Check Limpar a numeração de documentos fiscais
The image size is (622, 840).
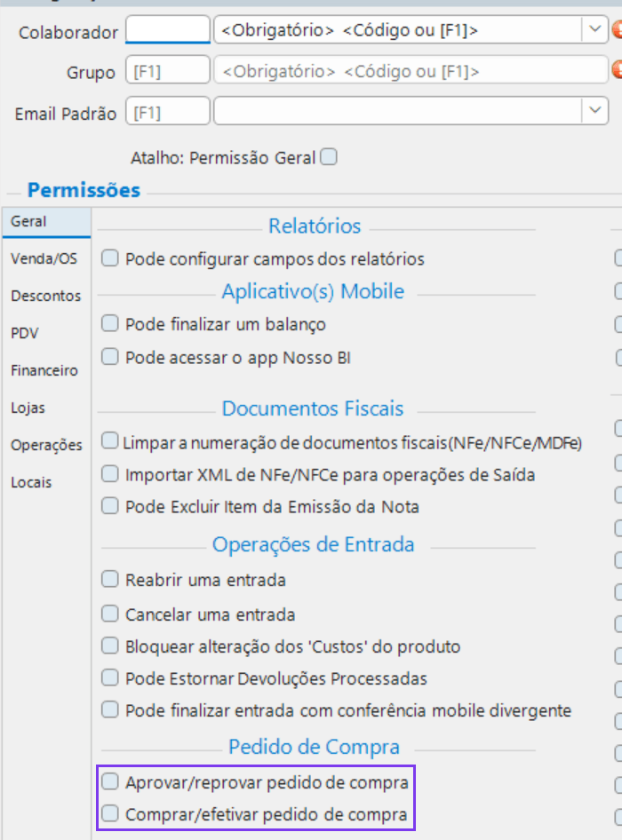click(x=110, y=441)
